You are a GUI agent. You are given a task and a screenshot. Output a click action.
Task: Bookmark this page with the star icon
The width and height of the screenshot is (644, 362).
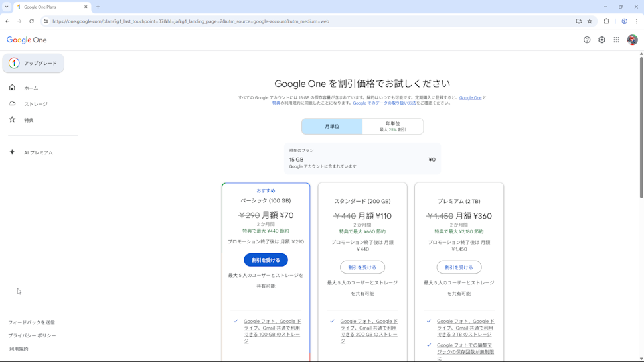[590, 21]
